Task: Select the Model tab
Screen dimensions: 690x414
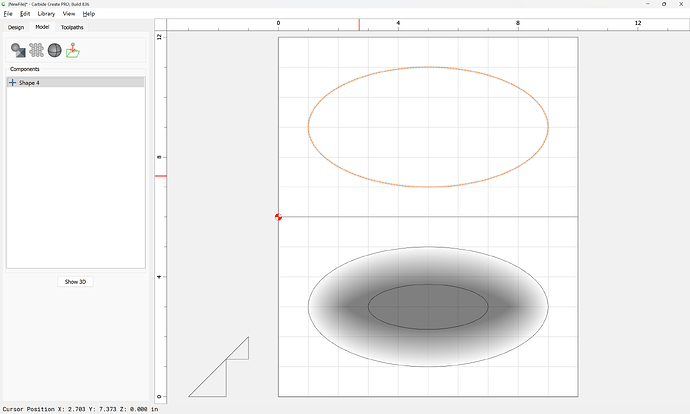Action: 42,27
